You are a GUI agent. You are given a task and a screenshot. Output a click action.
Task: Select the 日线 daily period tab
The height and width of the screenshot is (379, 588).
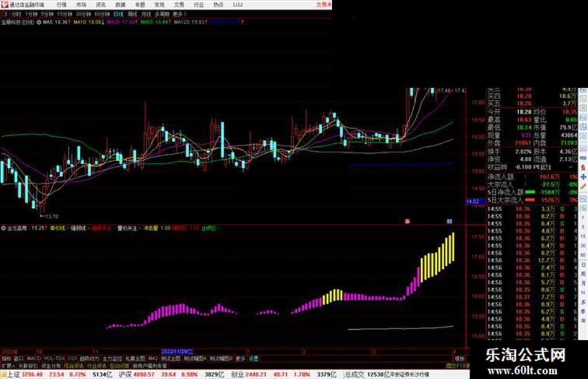tap(118, 14)
